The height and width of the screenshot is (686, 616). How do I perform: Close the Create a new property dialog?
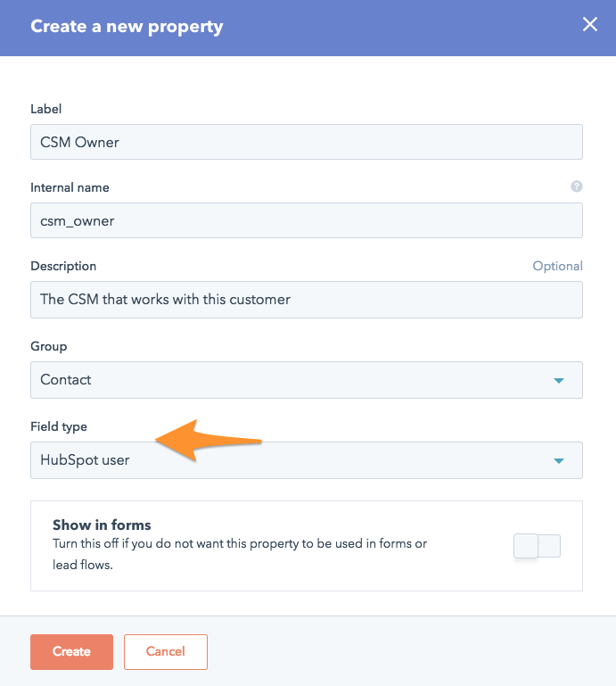(589, 25)
